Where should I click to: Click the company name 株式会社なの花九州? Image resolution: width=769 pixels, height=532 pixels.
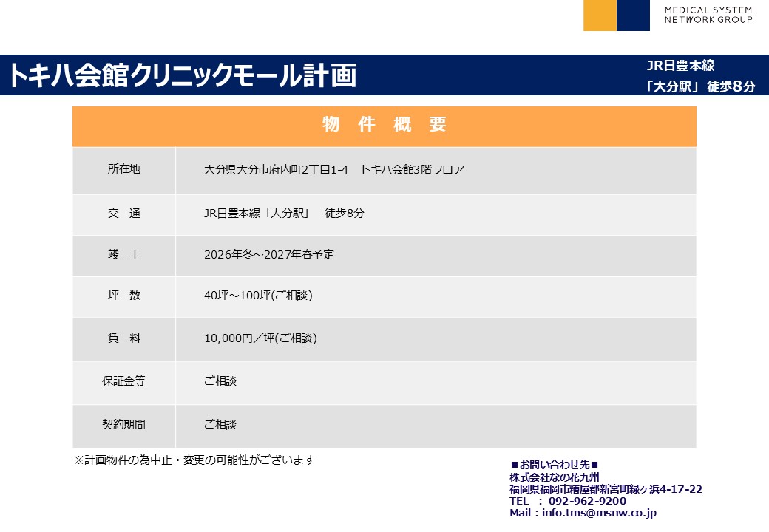[554, 477]
